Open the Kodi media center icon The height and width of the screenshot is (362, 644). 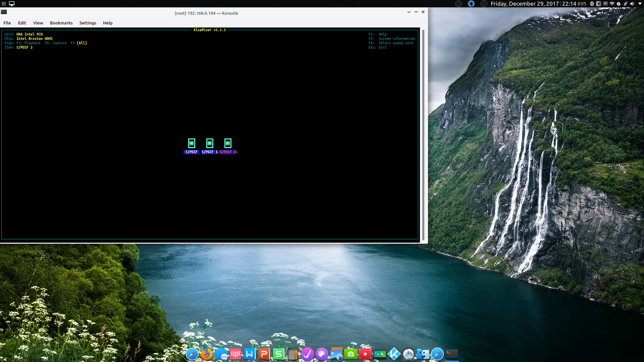coord(394,354)
